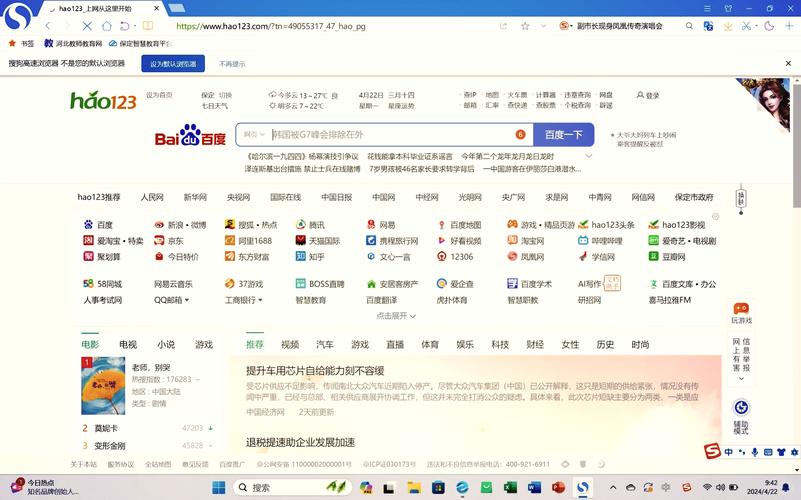Open new tab next to hao123 tab
801x500 pixels.
177,8
